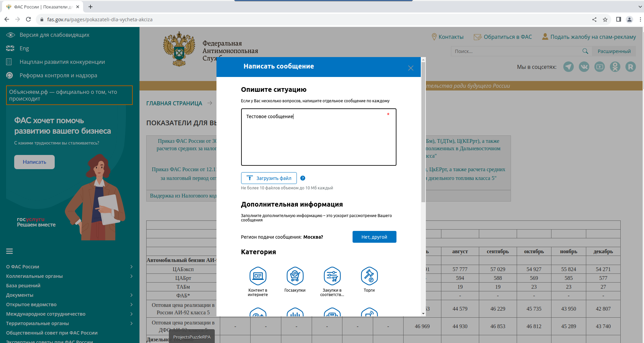Image resolution: width=644 pixels, height=343 pixels.
Task: Expand the О ФАС России menu
Action: (x=131, y=267)
